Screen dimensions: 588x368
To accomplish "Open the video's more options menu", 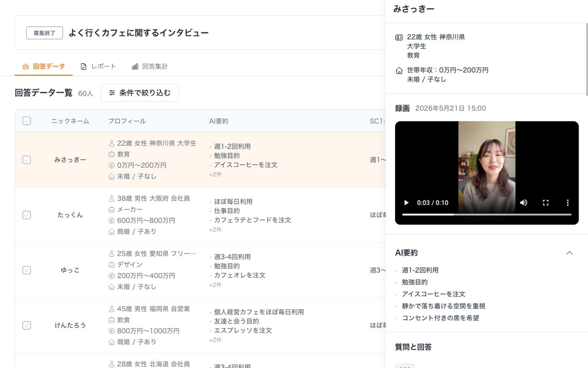I will point(568,203).
